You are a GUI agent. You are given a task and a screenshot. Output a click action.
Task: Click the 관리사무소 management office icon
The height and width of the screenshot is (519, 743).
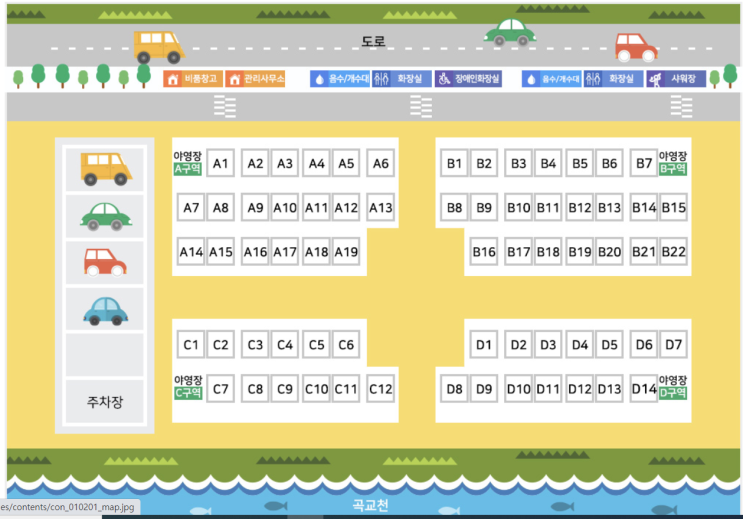tap(255, 79)
